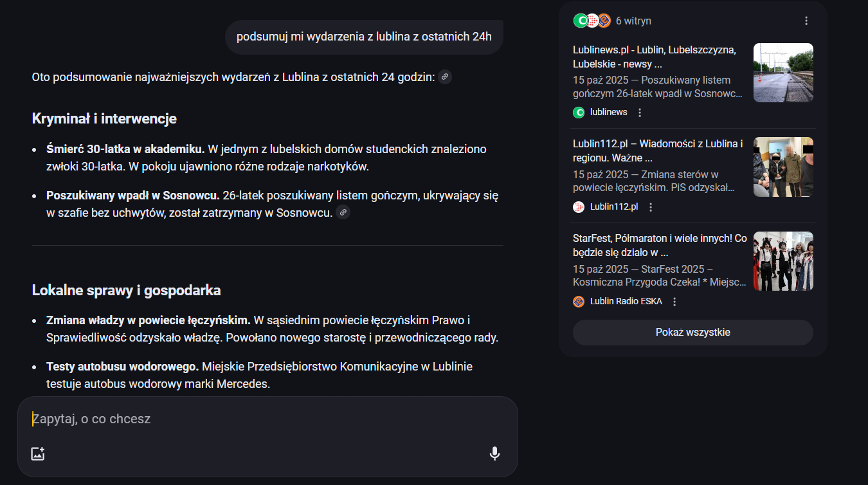
Task: Click the Lublin112 article thumbnail image
Action: tap(783, 167)
